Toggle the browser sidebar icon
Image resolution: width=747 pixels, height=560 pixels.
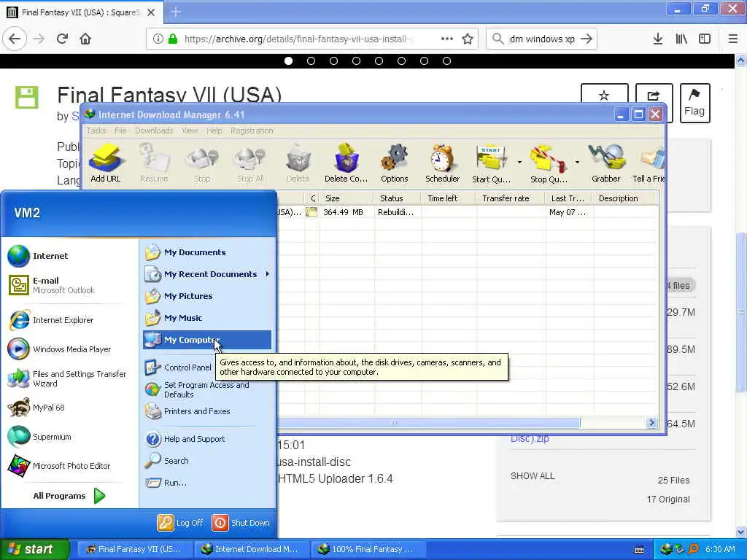705,39
